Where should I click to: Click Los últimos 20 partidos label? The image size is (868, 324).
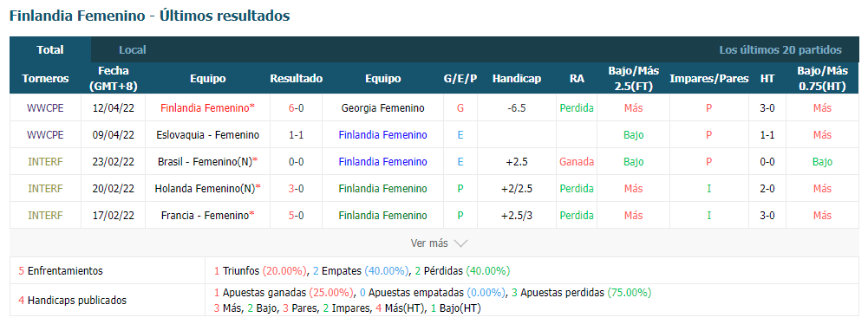(x=780, y=49)
